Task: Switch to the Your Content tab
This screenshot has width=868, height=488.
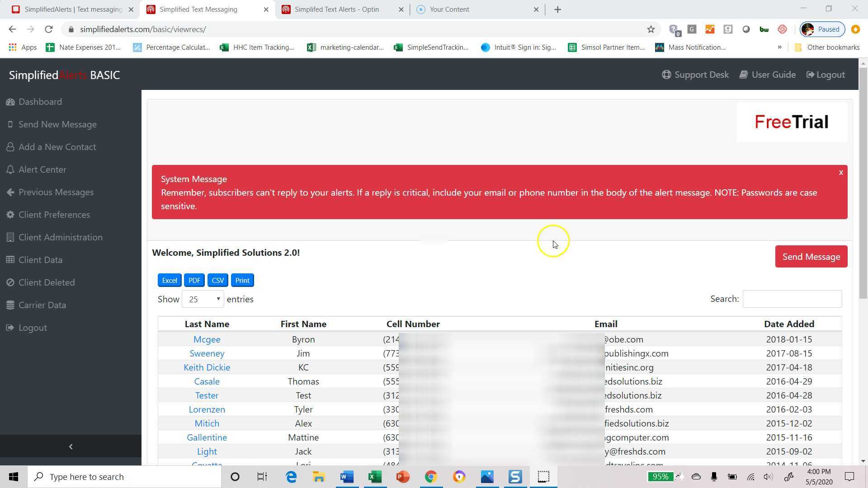Action: click(x=449, y=9)
